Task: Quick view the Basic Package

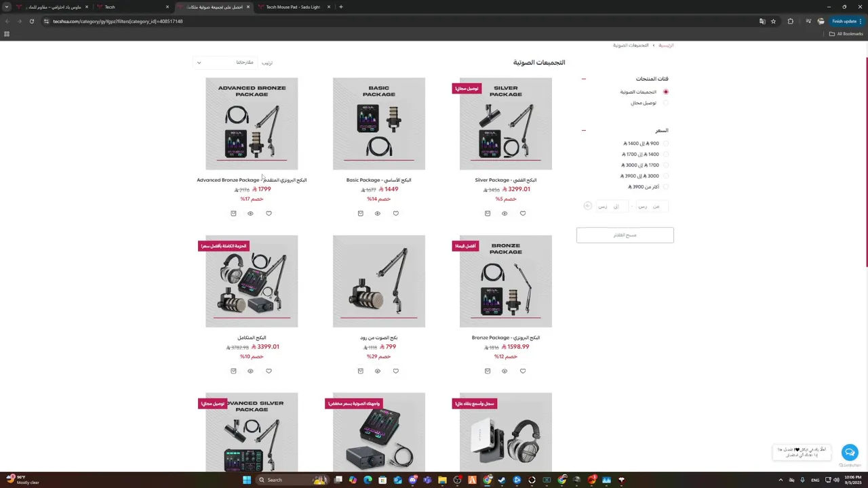Action: click(x=378, y=213)
